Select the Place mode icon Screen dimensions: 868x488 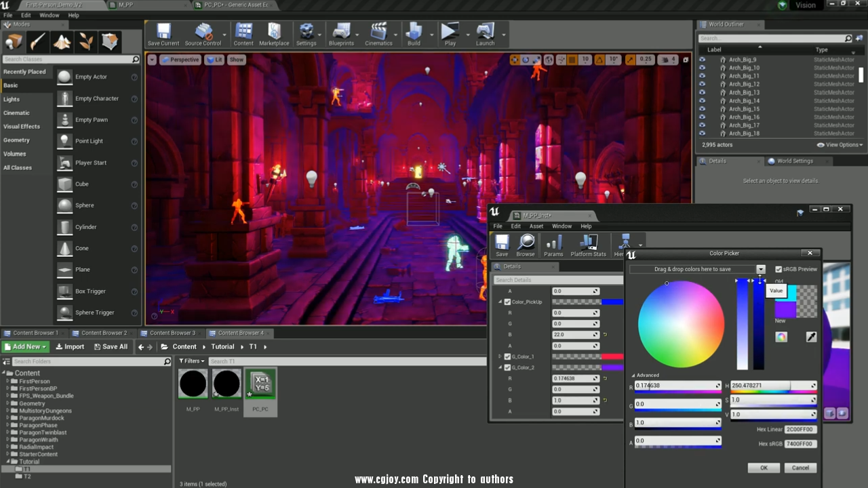point(14,42)
